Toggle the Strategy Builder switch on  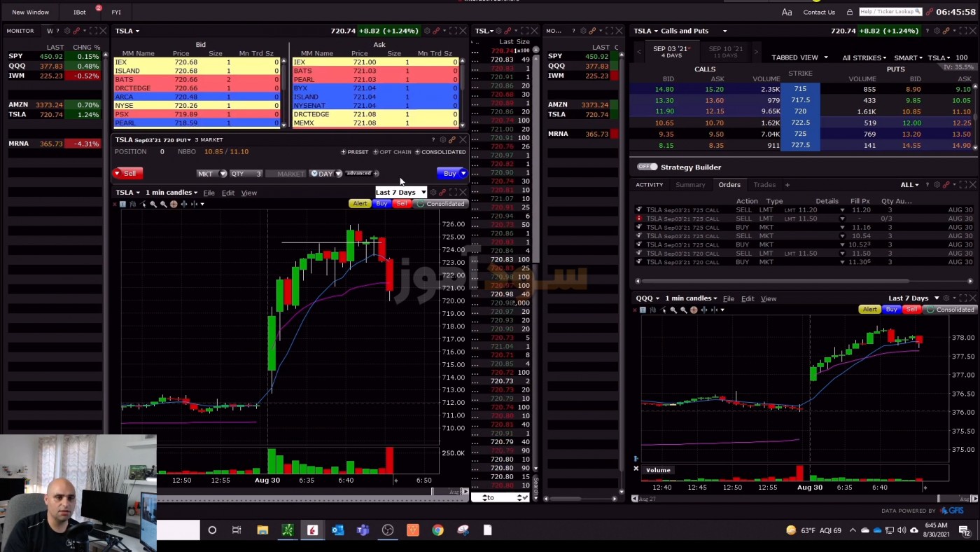coord(647,167)
